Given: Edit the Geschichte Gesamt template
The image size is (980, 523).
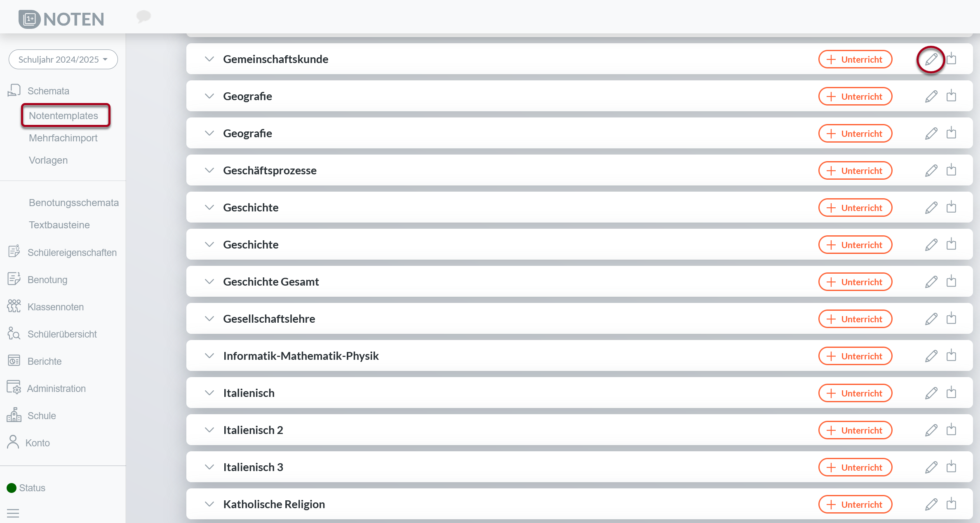Looking at the screenshot, I should pyautogui.click(x=931, y=282).
